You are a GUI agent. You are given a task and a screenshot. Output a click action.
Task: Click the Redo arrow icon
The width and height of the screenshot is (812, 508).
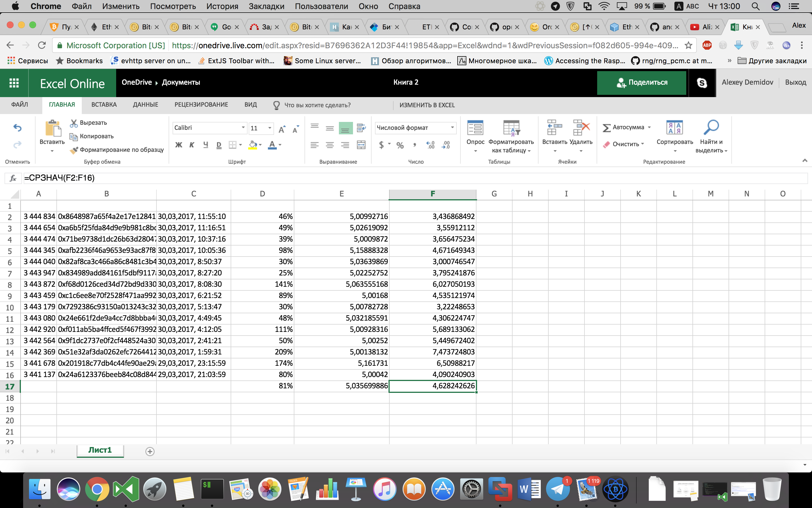point(17,145)
